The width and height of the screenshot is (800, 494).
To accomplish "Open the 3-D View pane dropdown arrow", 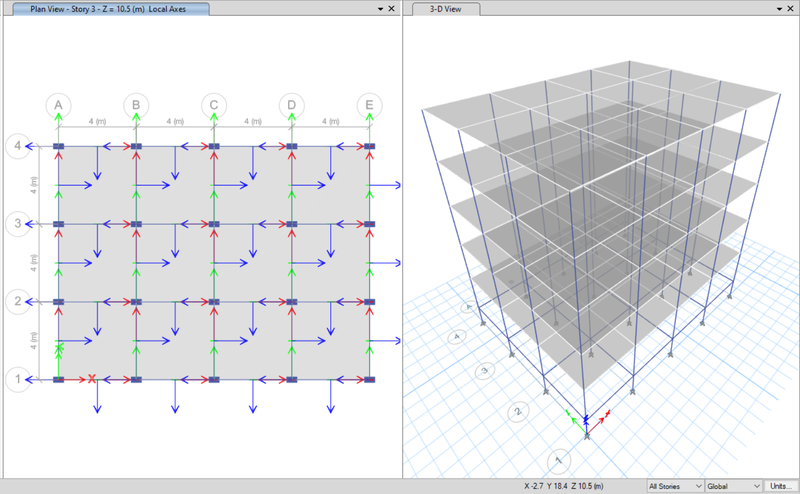I will [779, 9].
